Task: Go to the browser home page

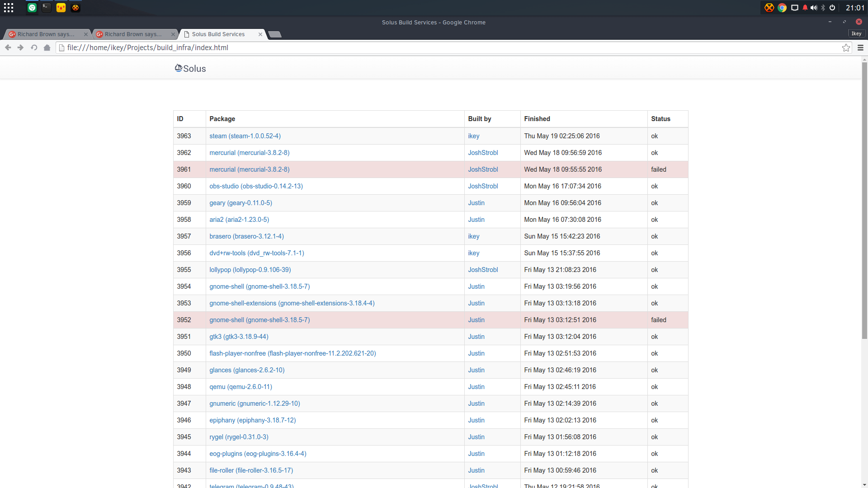Action: point(47,47)
